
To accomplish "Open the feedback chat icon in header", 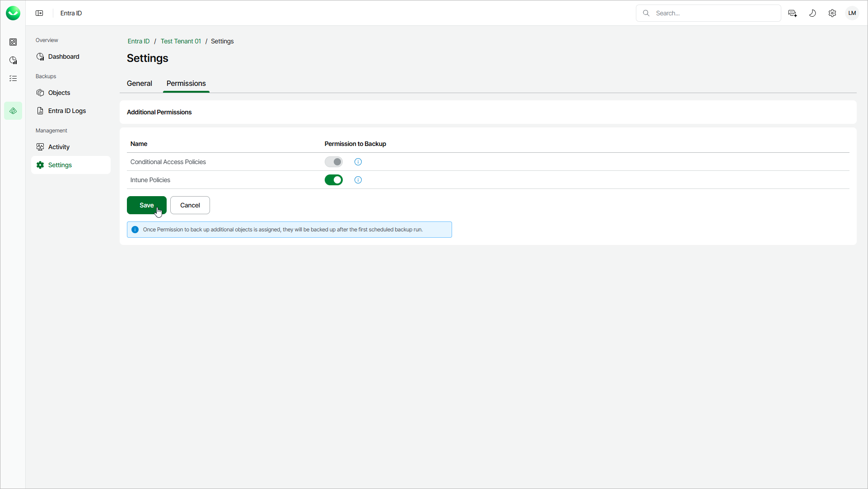I will point(793,13).
